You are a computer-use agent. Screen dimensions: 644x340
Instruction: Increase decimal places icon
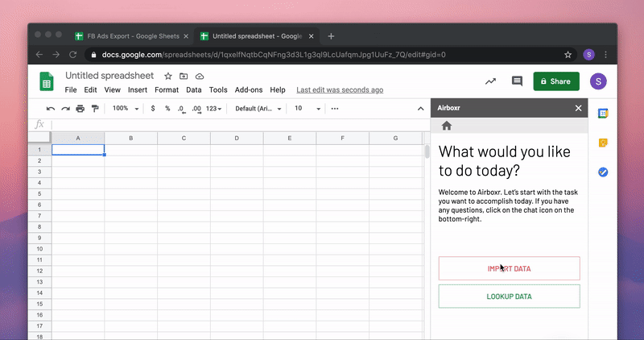click(196, 109)
